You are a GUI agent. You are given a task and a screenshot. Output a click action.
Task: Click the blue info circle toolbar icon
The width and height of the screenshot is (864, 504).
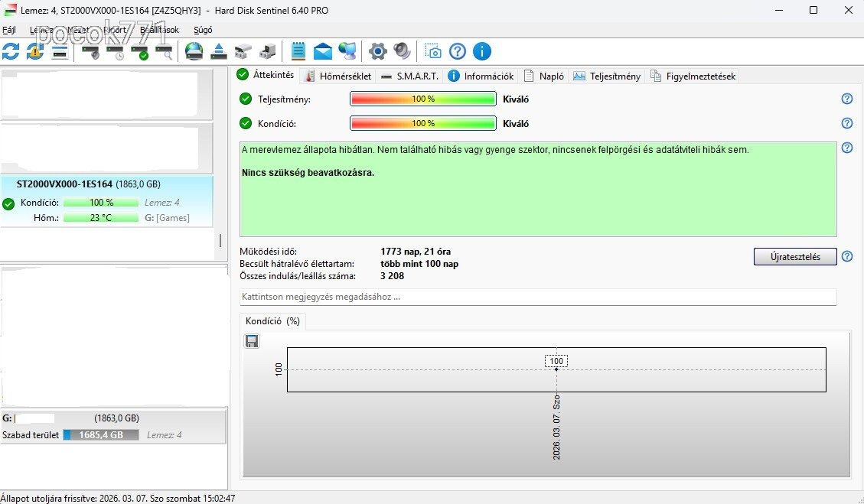tap(481, 52)
